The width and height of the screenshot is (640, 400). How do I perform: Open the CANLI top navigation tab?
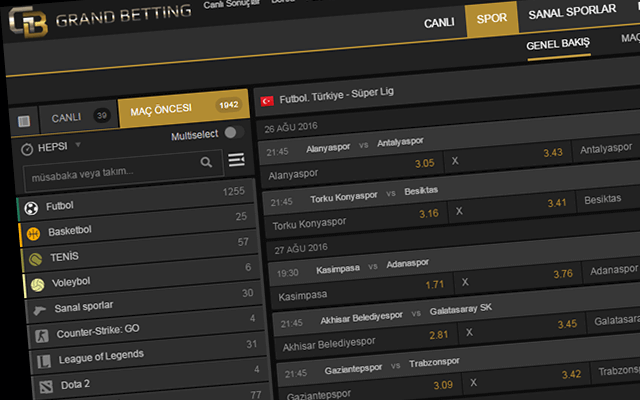439,22
